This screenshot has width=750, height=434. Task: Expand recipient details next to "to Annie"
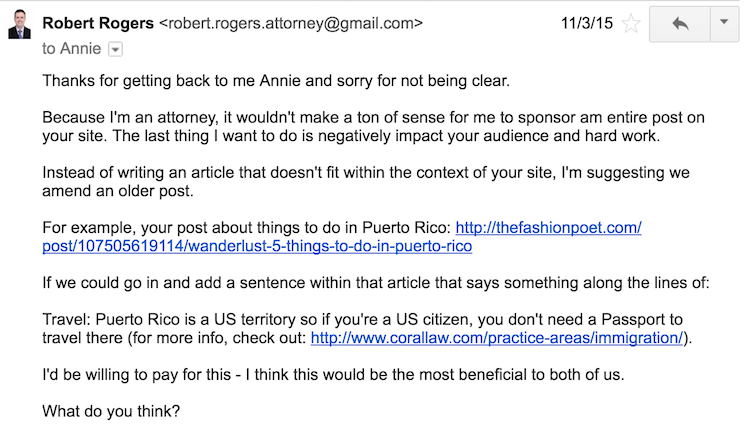[x=115, y=49]
